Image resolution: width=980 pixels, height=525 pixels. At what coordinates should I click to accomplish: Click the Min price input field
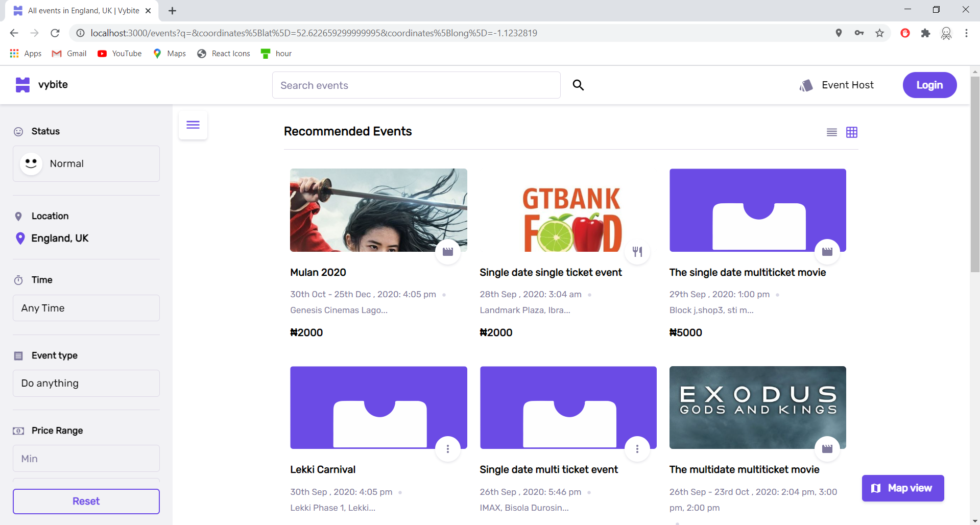coord(86,459)
